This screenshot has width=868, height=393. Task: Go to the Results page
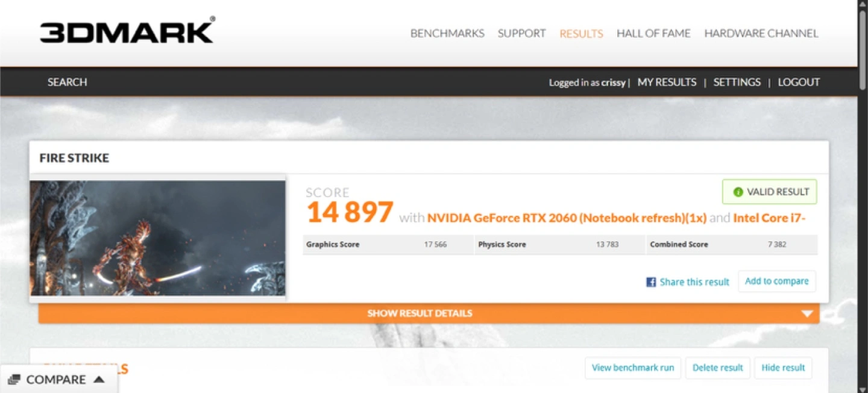pyautogui.click(x=581, y=34)
